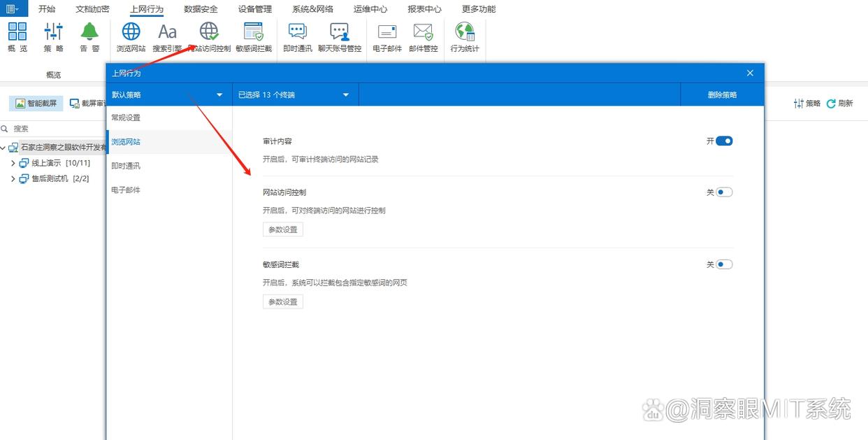Open the 搜索引擎 tool
Image resolution: width=868 pixels, height=440 pixels.
tap(166, 36)
